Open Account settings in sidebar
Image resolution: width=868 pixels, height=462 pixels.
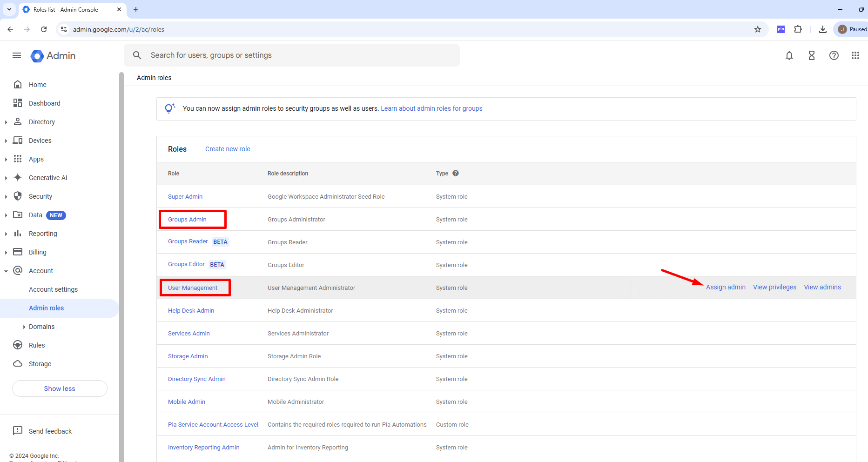(x=53, y=289)
